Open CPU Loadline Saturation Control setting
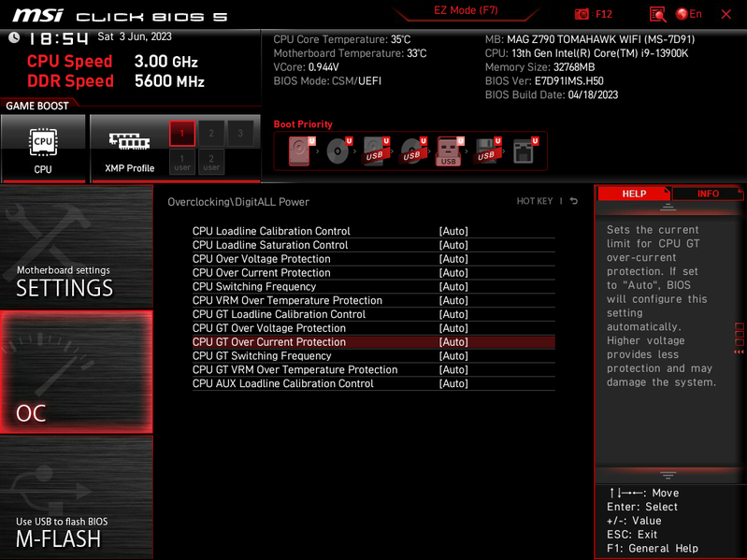 tap(374, 245)
